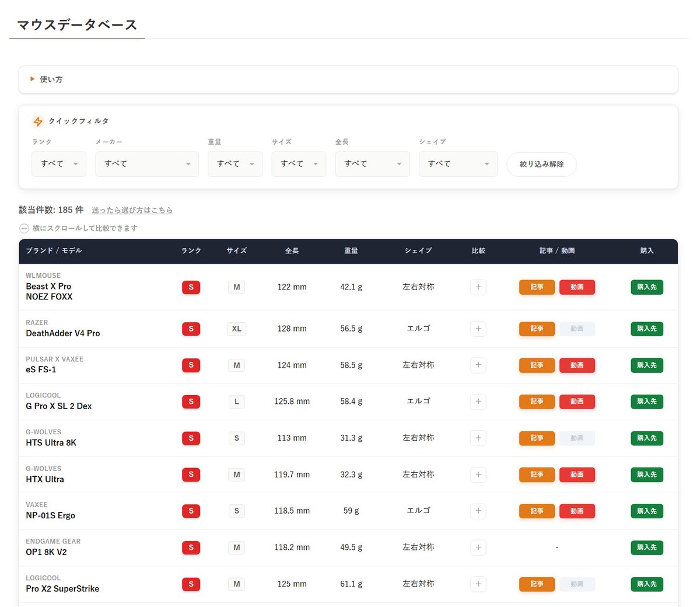Open the メーカー filter dropdown
Screen dimensions: 700x607
coord(147,164)
